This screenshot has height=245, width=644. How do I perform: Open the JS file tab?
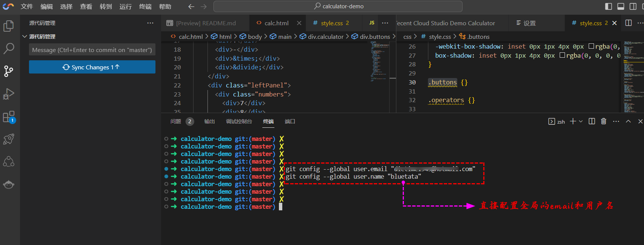[372, 23]
